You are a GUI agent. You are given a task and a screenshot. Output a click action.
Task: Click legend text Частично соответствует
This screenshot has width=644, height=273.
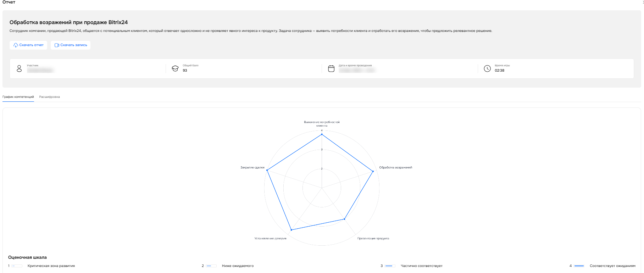[422, 266]
